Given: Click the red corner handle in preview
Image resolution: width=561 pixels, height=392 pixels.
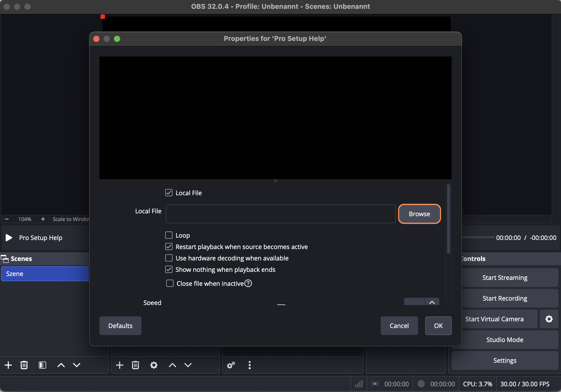Looking at the screenshot, I should (x=103, y=17).
